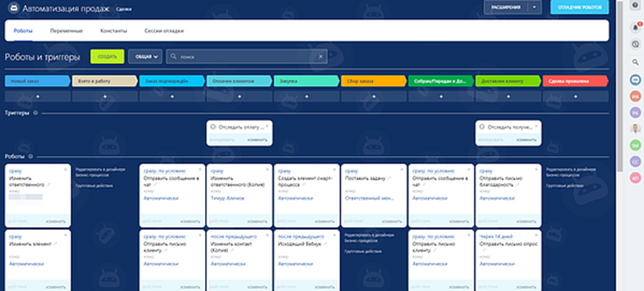Image resolution: width=644 pixels, height=291 pixels.
Task: Add robot with plus under "Закупка"
Action: click(306, 97)
